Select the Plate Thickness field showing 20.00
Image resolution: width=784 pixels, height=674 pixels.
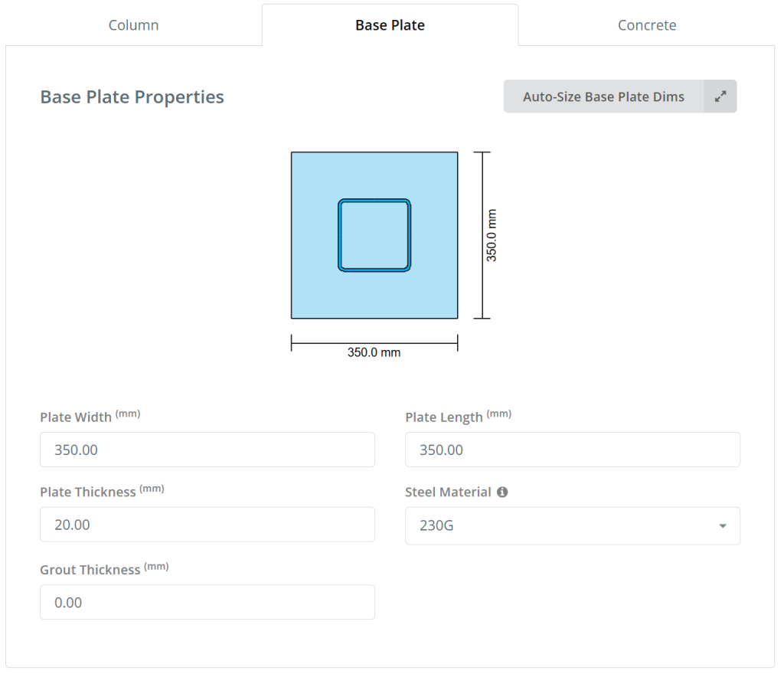(x=207, y=525)
